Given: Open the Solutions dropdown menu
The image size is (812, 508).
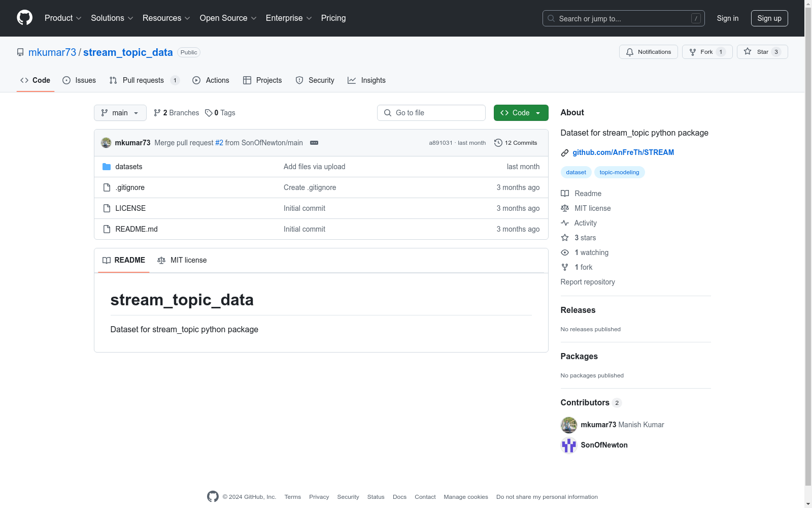Looking at the screenshot, I should (112, 18).
